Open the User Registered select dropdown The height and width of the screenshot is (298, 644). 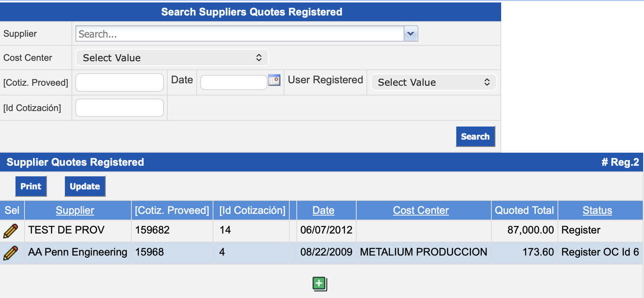tap(433, 82)
